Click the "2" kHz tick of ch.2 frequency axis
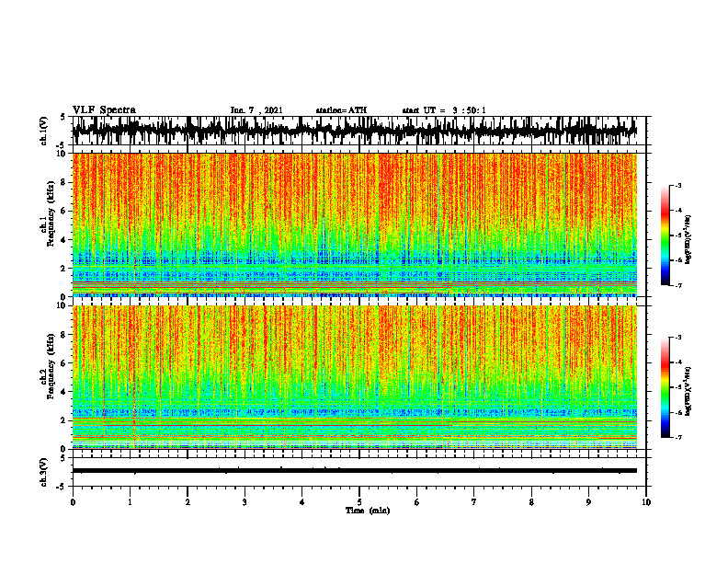 click(64, 420)
